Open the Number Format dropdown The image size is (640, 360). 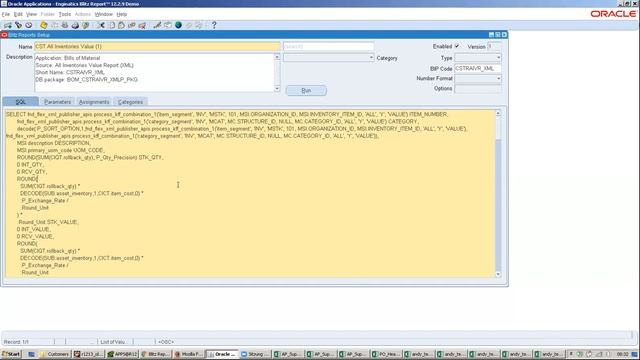[x=498, y=78]
